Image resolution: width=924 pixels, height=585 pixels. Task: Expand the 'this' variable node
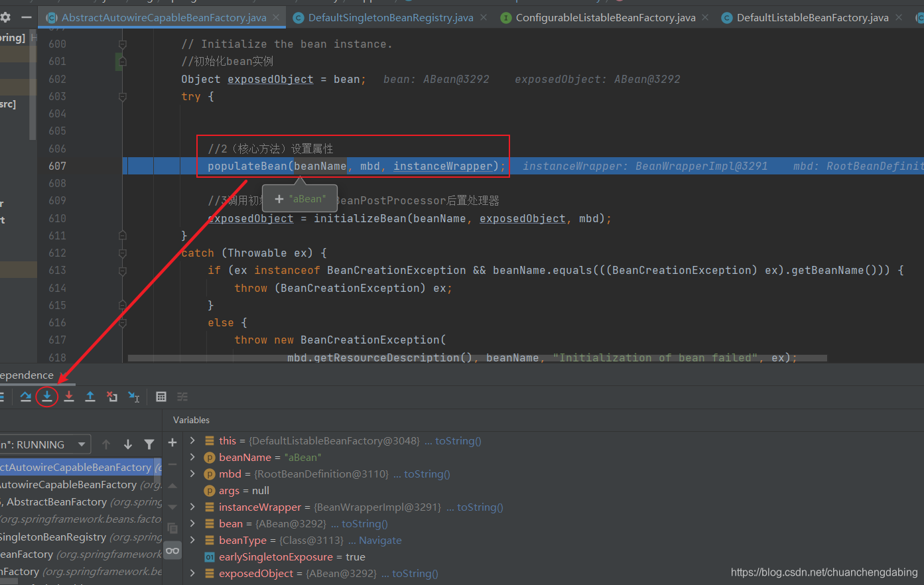192,440
